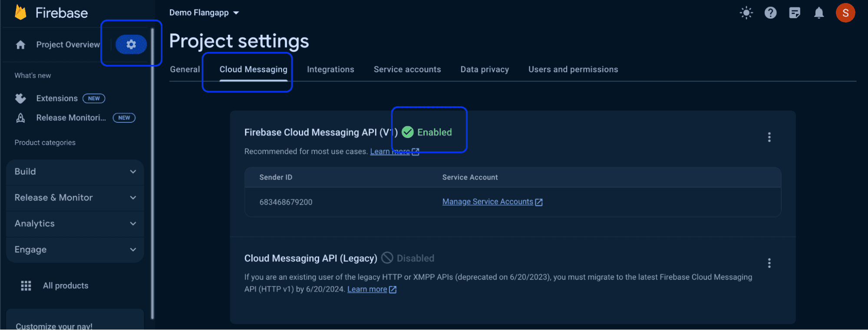Expand the Release & Monitor category
868x330 pixels.
tap(75, 198)
